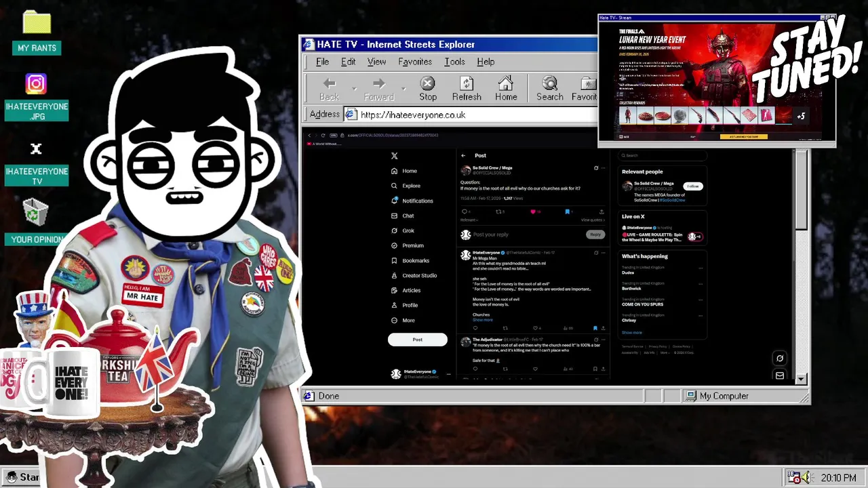868x488 pixels.
Task: Click reply comment icon on So Solid Crew post
Action: coord(465,211)
